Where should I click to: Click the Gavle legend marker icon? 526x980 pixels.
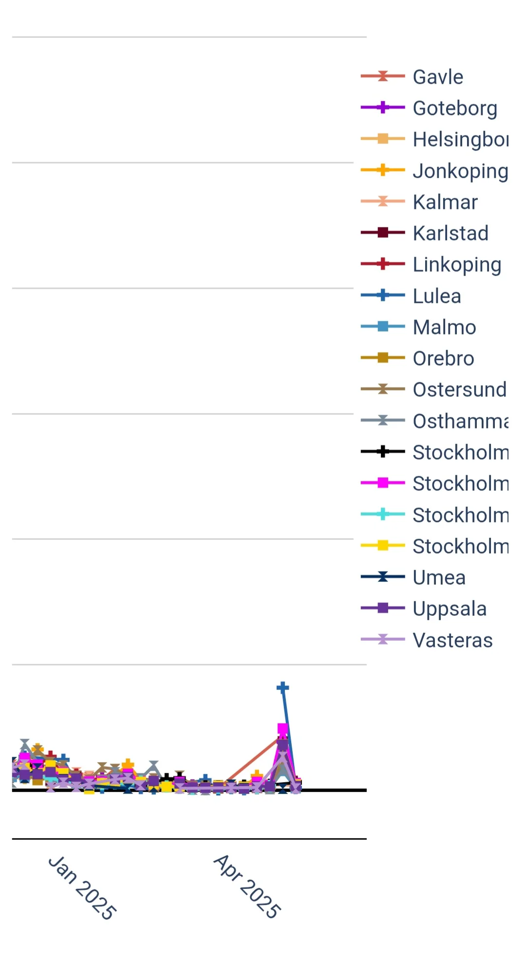click(x=383, y=76)
